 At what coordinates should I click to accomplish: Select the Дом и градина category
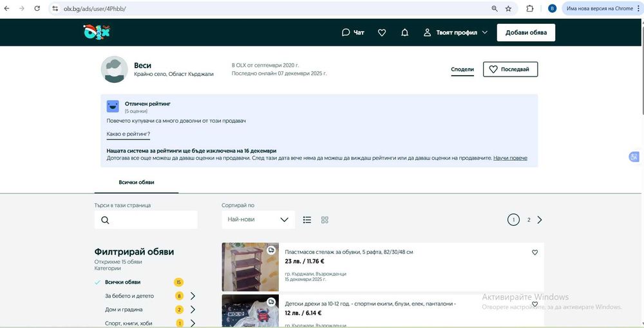tap(124, 309)
